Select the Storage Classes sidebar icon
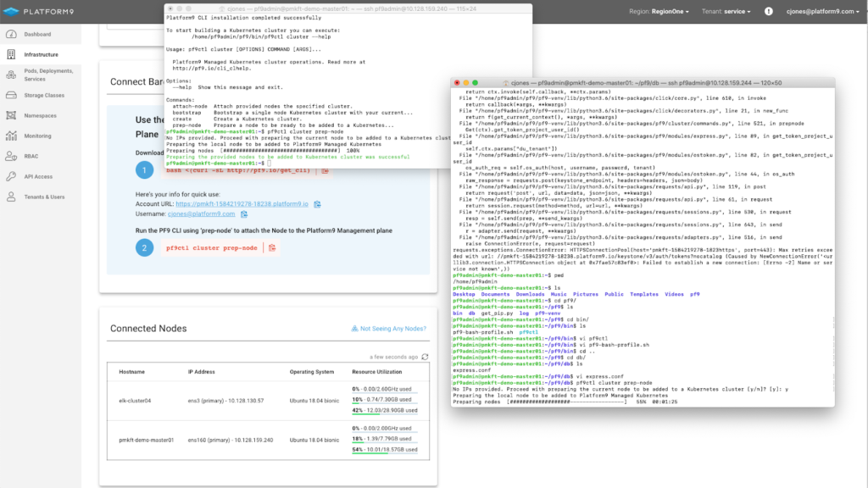868x488 pixels. pos(9,96)
